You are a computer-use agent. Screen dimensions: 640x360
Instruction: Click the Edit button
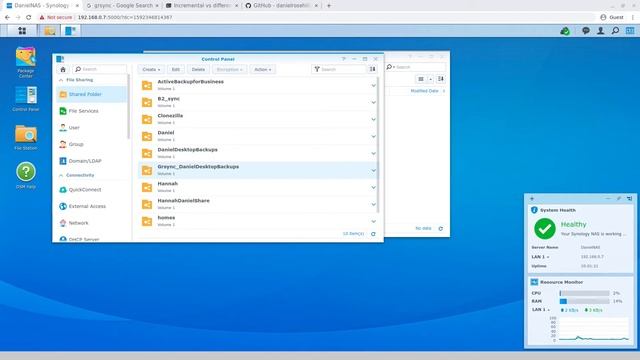click(x=176, y=69)
